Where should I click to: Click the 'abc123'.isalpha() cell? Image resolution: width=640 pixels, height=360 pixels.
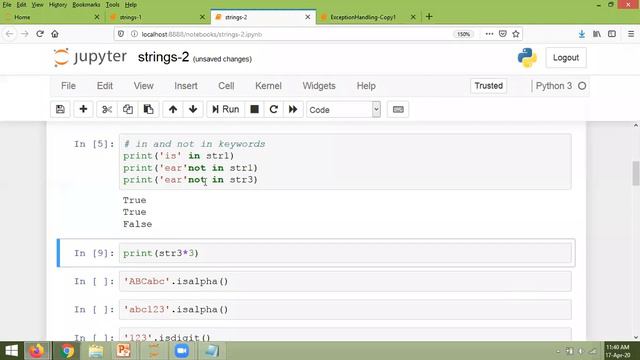coord(345,309)
